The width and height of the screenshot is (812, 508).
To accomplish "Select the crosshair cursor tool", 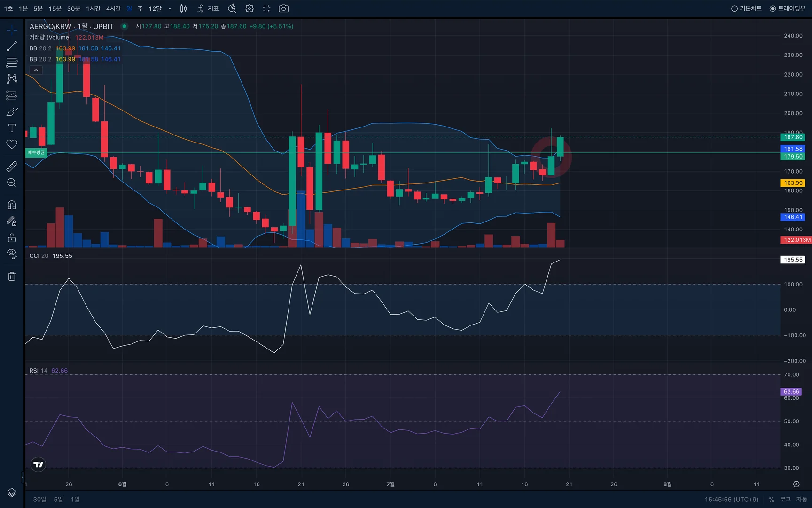I will (x=12, y=30).
